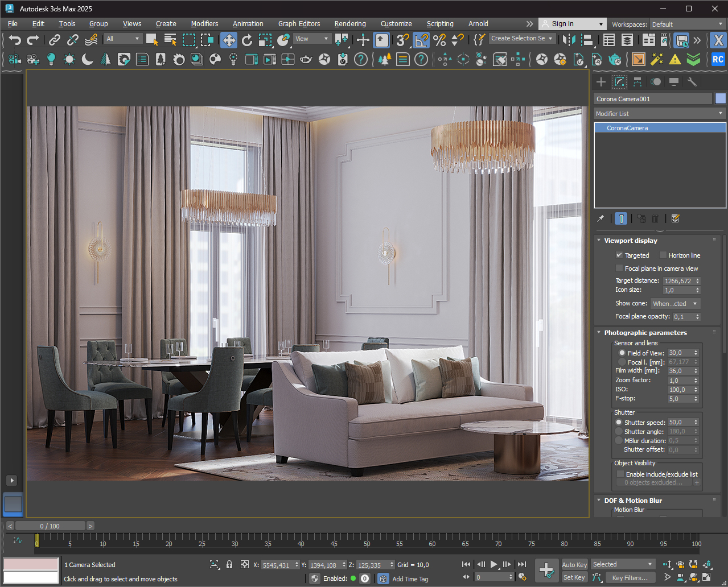The height and width of the screenshot is (587, 728).
Task: Toggle the Angle Snap icon
Action: coord(421,40)
